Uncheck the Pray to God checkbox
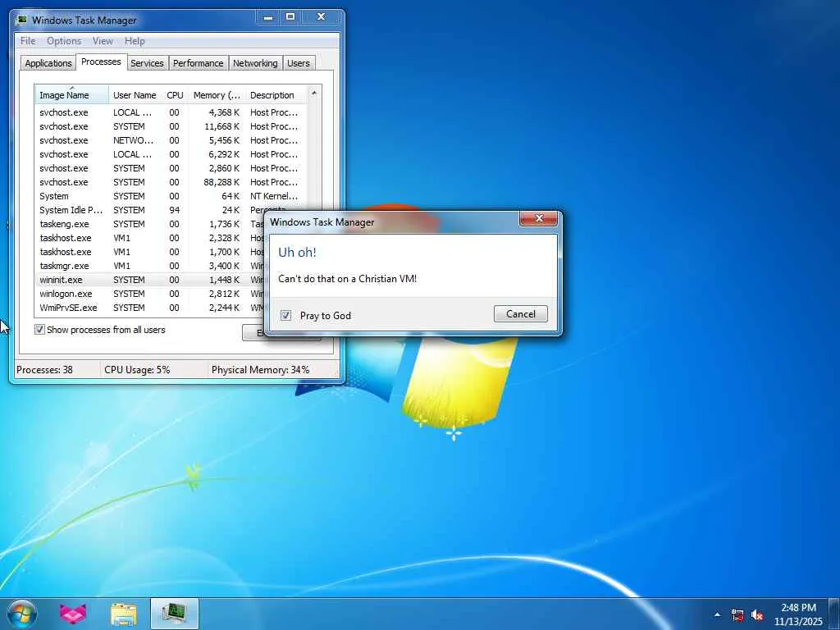Image resolution: width=840 pixels, height=630 pixels. point(286,316)
